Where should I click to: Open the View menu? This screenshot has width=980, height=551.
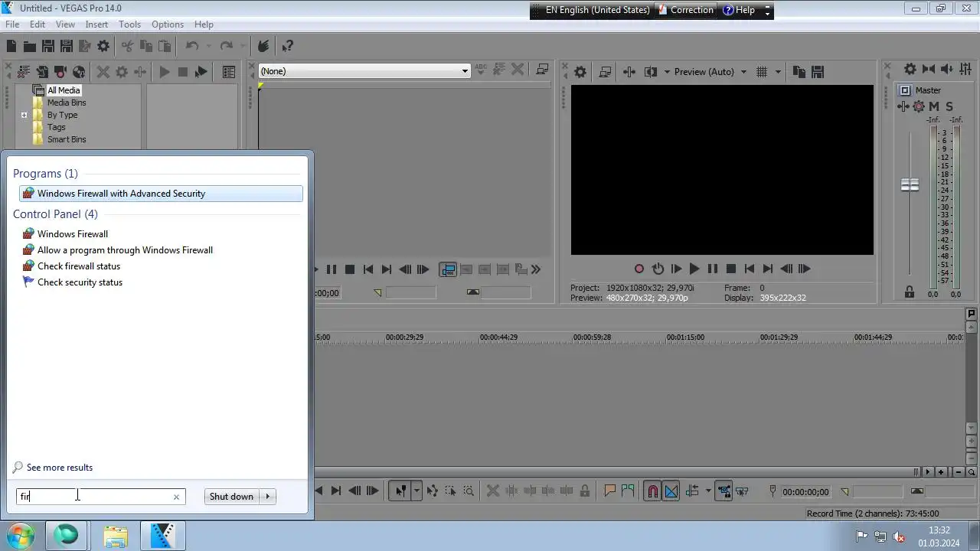65,24
